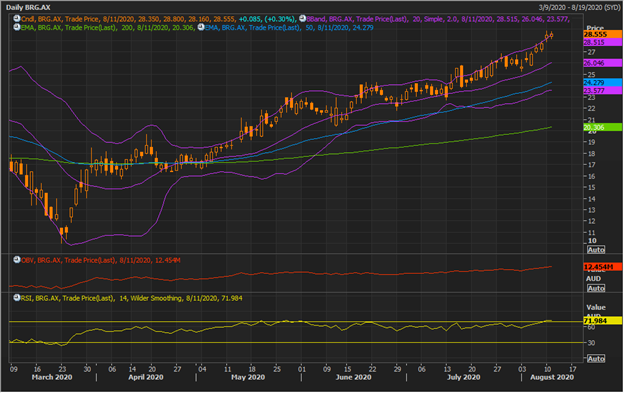Click March 2020 on time axis
Image resolution: width=624 pixels, height=393 pixels.
coord(52,377)
